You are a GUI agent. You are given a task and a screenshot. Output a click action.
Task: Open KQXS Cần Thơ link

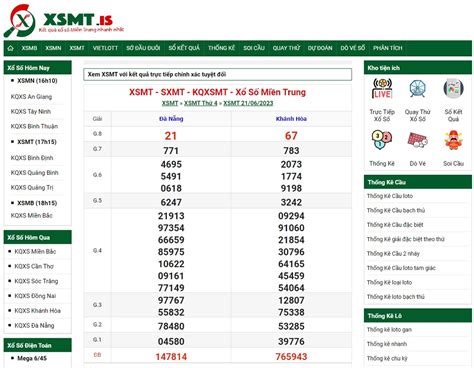tap(34, 266)
